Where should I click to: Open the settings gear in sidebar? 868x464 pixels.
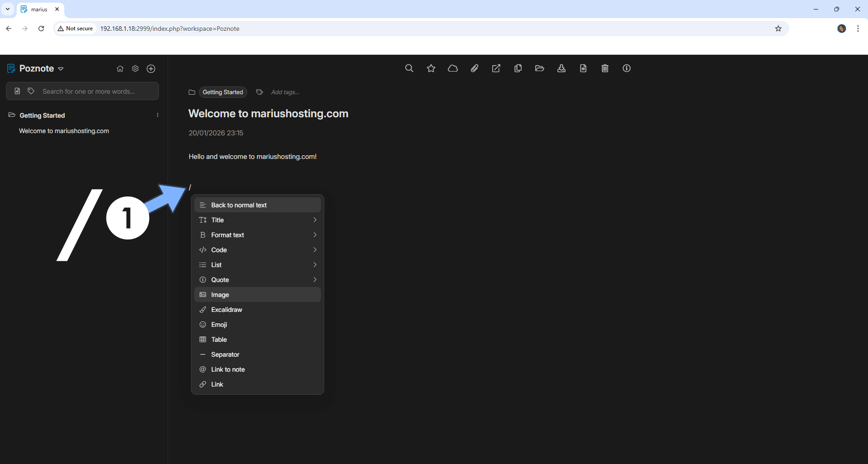pyautogui.click(x=135, y=69)
